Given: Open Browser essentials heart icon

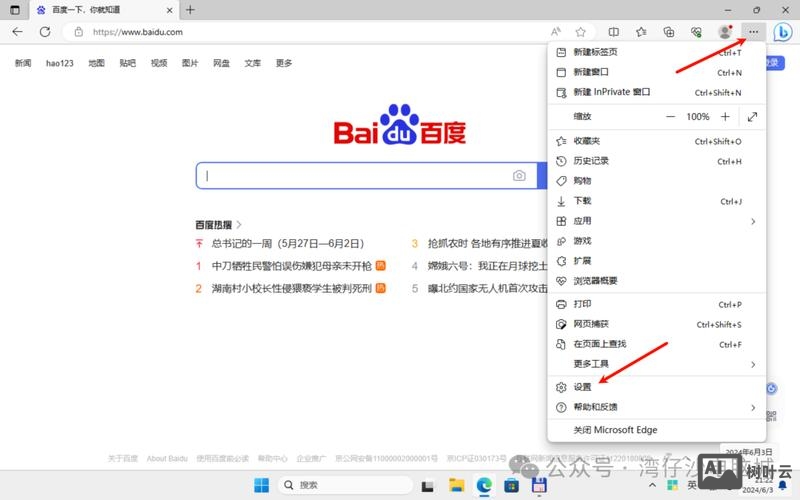Looking at the screenshot, I should (696, 32).
